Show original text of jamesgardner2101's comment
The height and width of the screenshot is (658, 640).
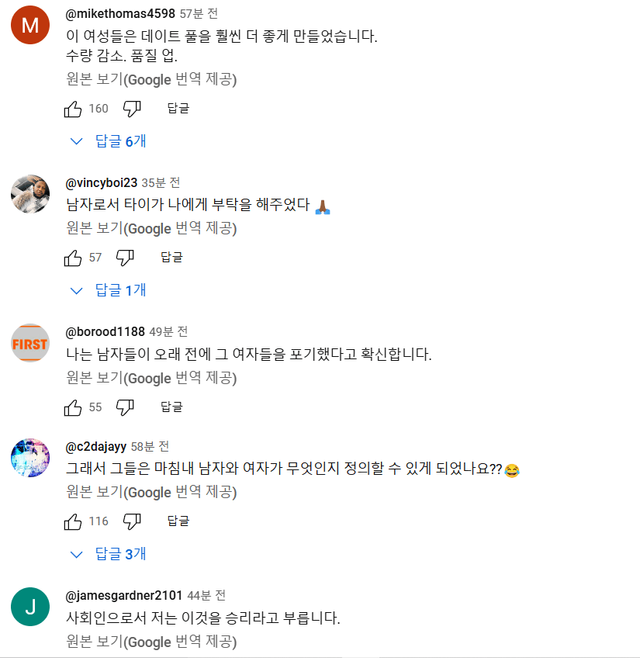(x=151, y=641)
